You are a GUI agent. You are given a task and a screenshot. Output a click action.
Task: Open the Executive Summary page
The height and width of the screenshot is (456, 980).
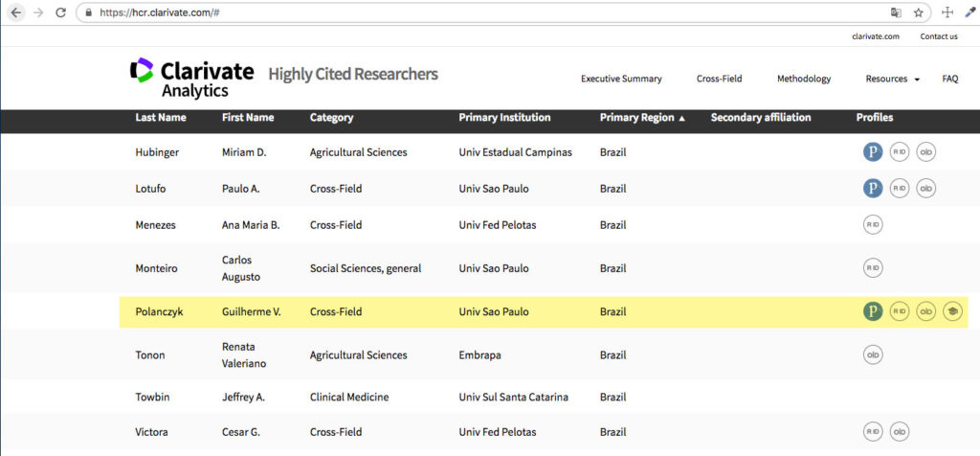[x=621, y=79]
